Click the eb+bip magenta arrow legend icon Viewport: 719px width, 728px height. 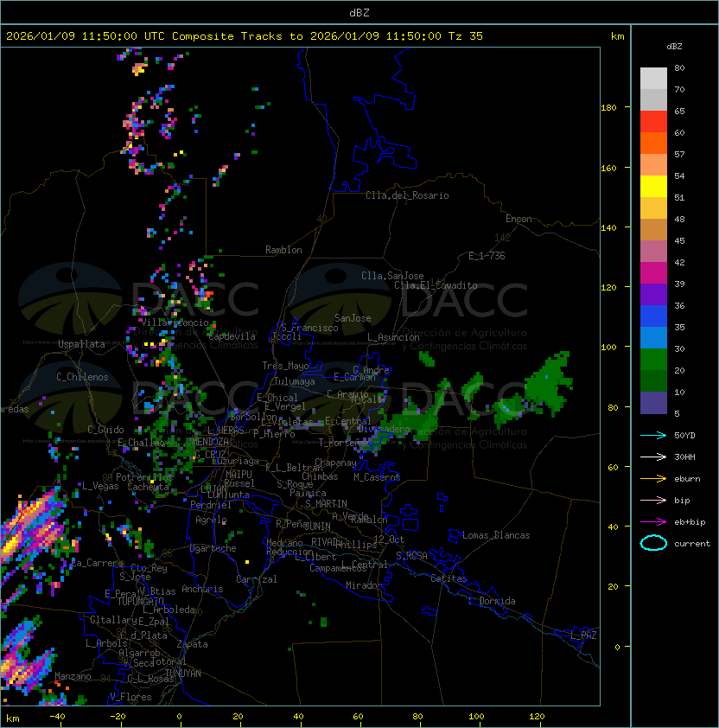pos(653,522)
